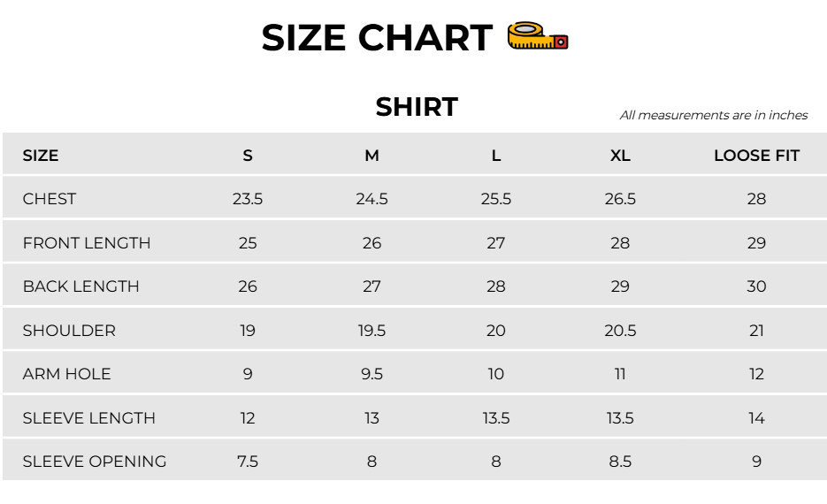Screen dimensions: 827x504
Task: Click the SIZE CHART heading
Action: (x=377, y=38)
